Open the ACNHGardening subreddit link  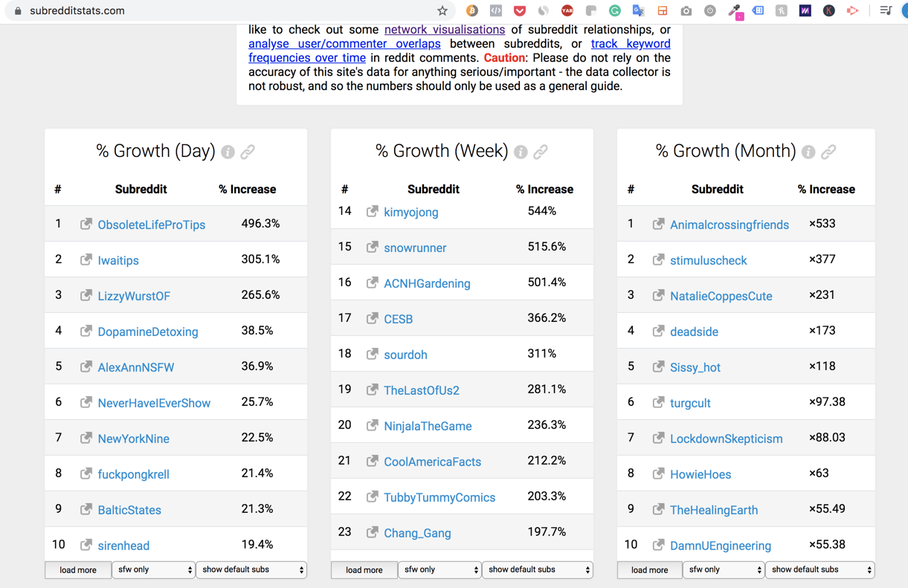point(427,283)
